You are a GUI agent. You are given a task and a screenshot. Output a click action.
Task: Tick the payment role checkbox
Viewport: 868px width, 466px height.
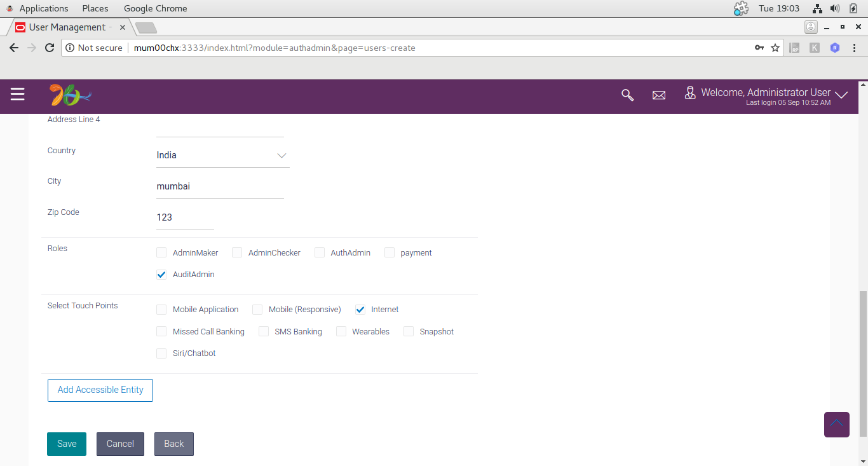[390, 252]
